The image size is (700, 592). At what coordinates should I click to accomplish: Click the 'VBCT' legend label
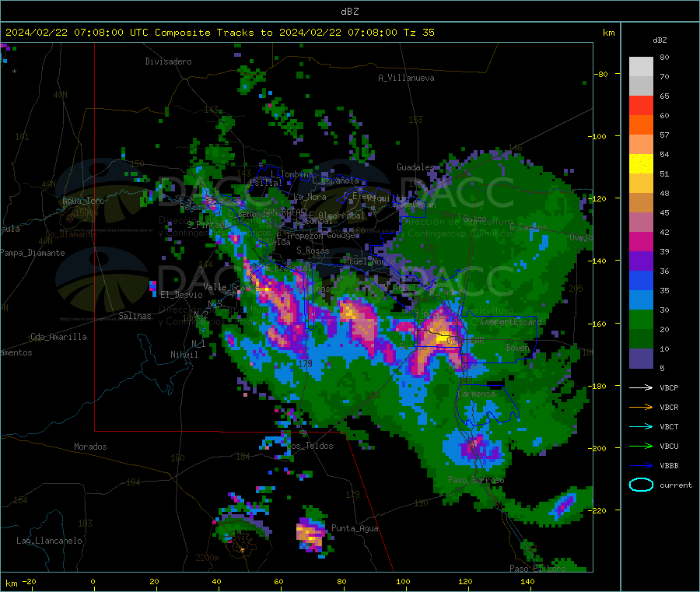669,427
